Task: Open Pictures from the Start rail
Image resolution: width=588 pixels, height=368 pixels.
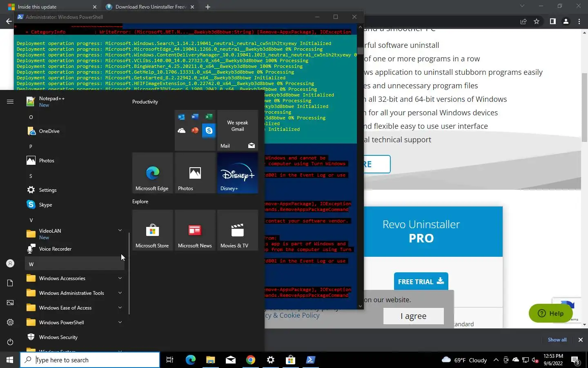Action: coord(10,303)
